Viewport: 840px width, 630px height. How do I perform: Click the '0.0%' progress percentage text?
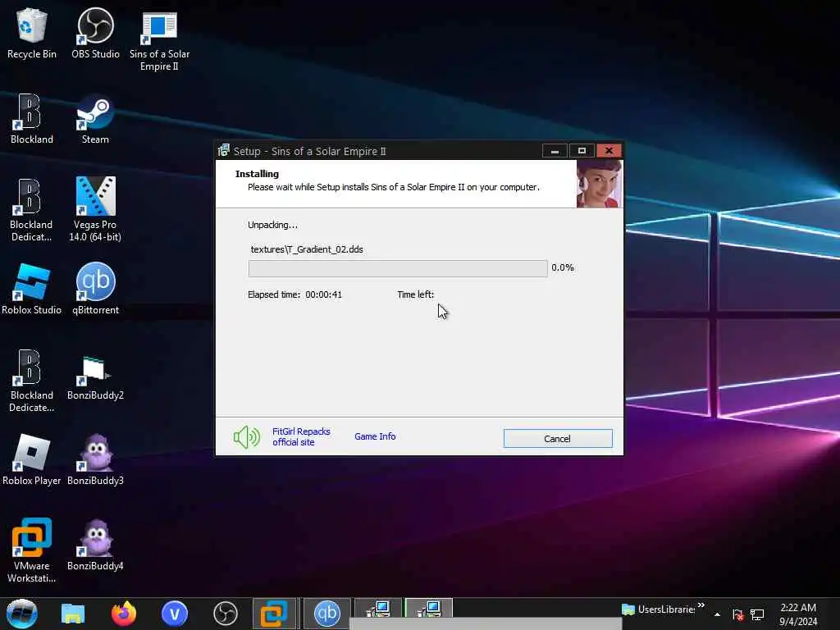[x=563, y=267]
